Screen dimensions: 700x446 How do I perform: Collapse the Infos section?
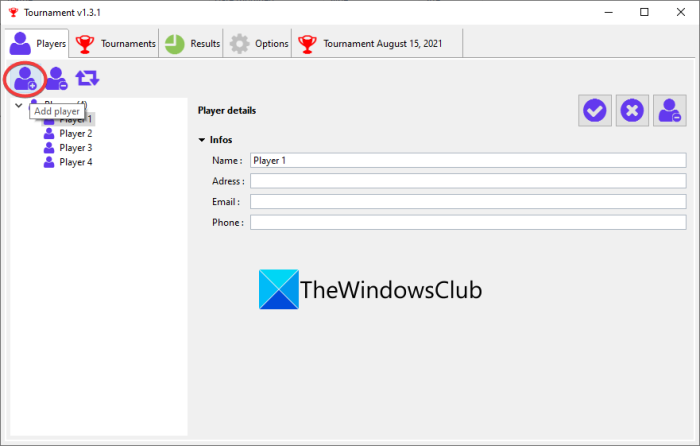point(202,140)
